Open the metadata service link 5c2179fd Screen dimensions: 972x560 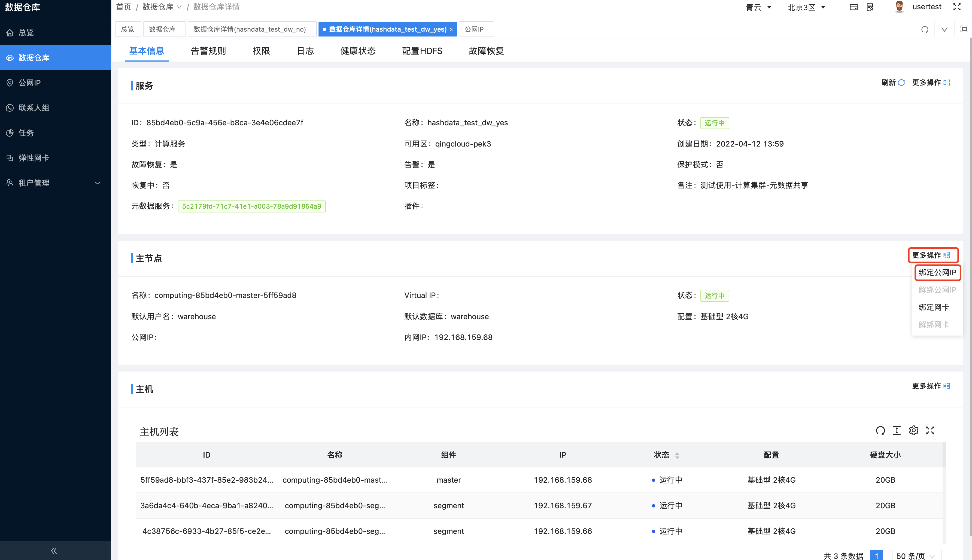(251, 206)
